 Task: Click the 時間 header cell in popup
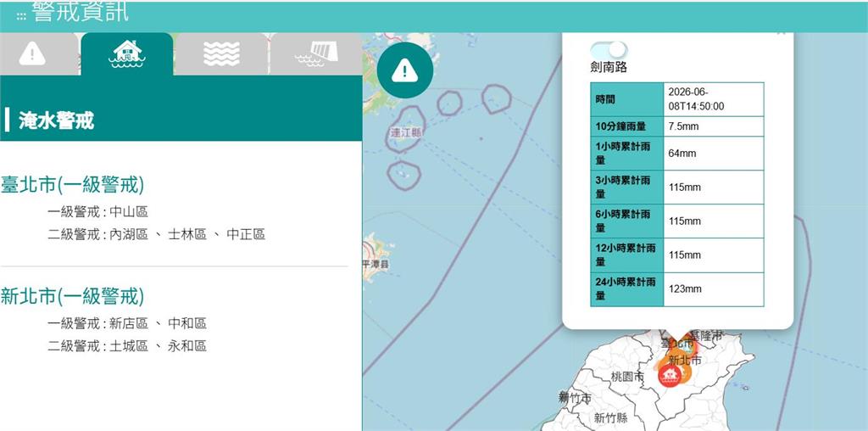coord(626,99)
